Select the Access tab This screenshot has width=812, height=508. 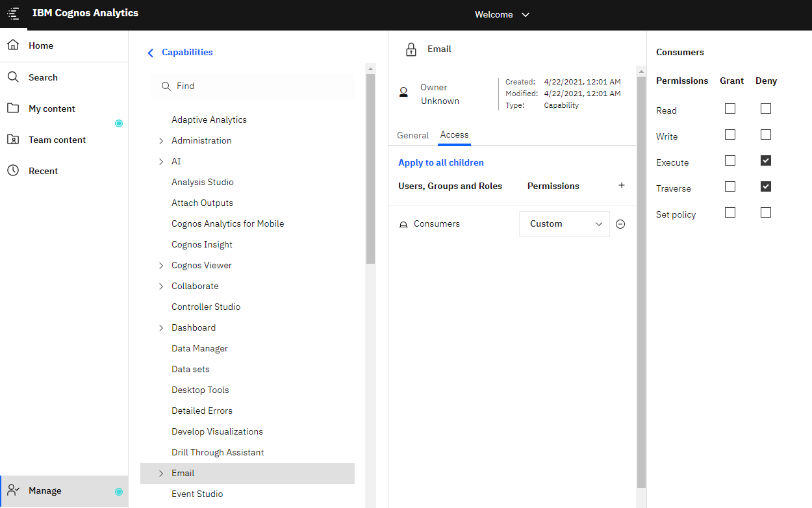(x=454, y=134)
